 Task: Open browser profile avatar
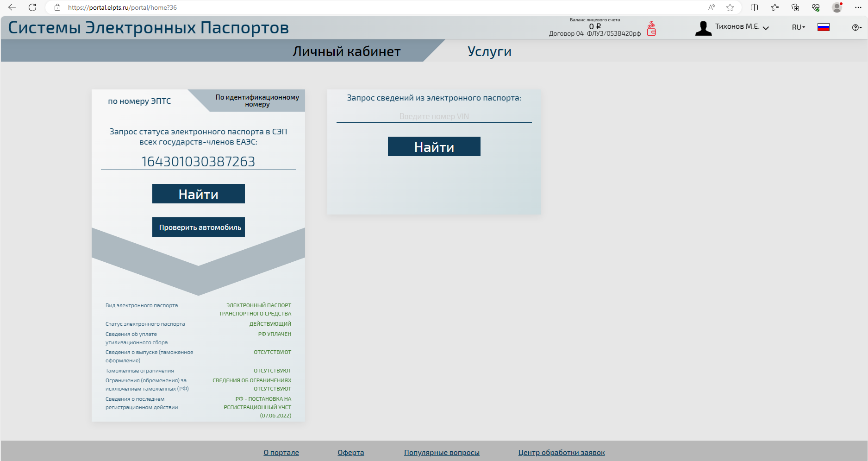click(x=837, y=7)
